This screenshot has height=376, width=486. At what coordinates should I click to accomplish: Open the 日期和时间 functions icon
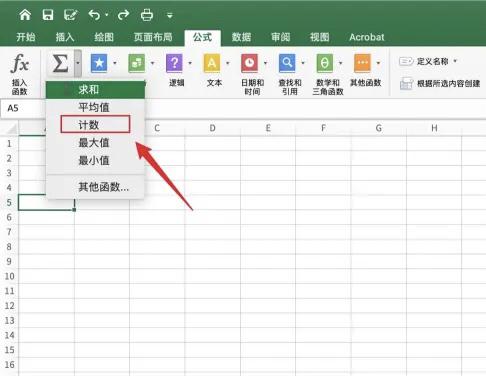point(250,63)
